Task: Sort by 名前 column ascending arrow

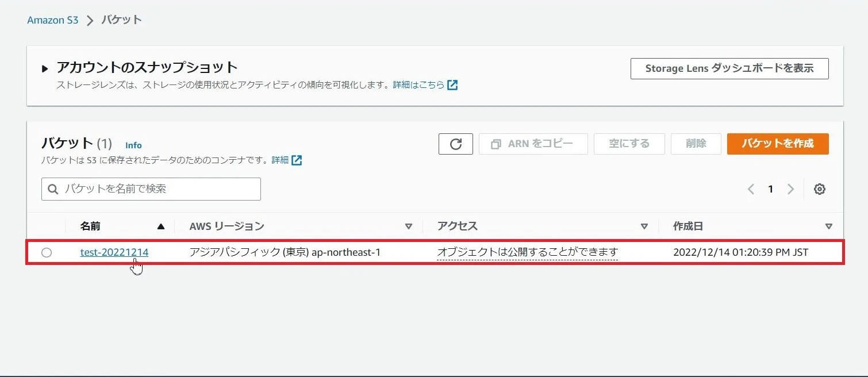Action: pos(161,226)
